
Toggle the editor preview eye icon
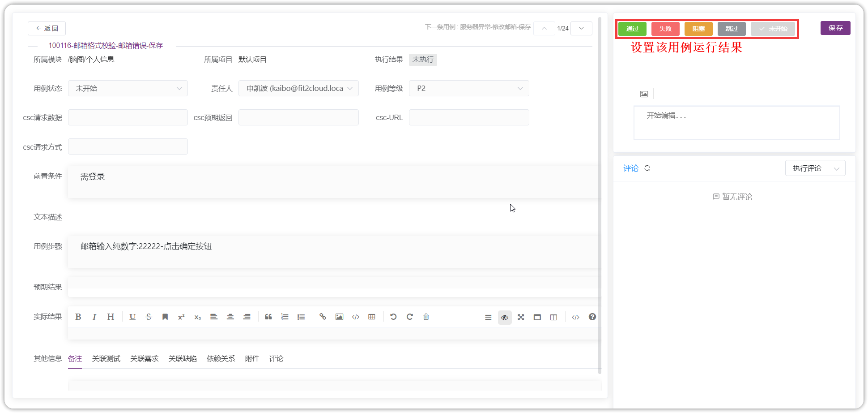505,318
